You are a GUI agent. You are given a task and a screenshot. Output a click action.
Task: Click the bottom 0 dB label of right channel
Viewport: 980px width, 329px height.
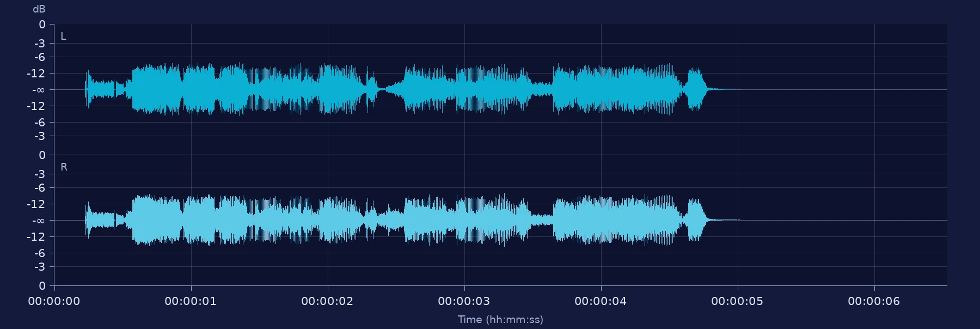(42, 286)
